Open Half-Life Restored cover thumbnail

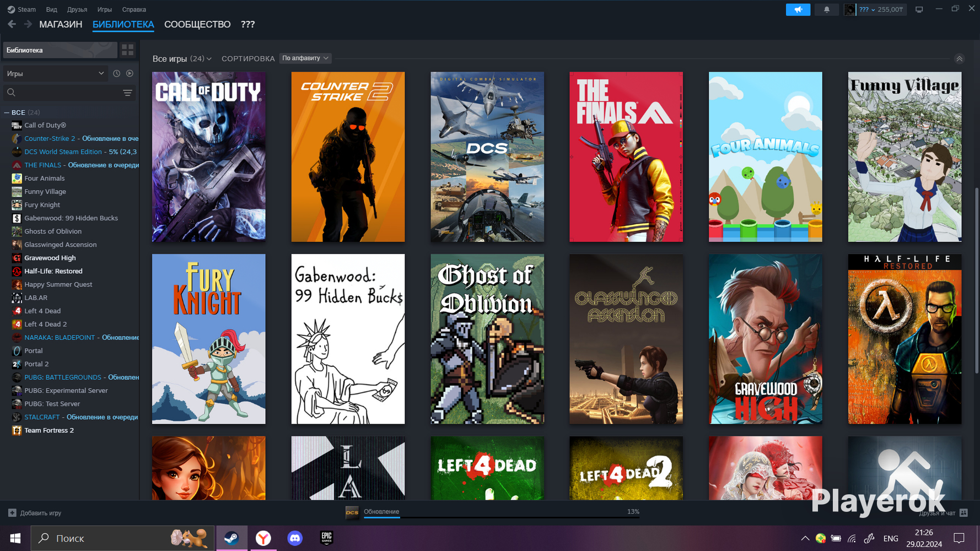point(904,339)
